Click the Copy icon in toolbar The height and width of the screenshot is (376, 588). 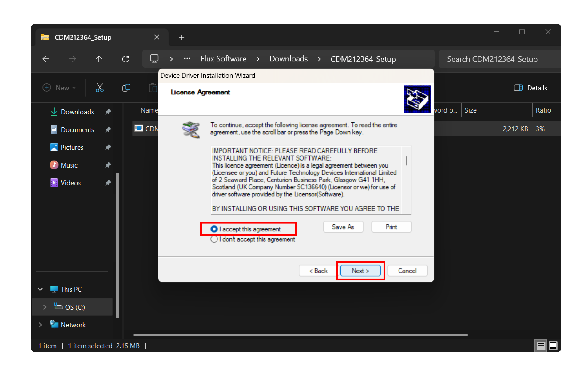coord(126,88)
